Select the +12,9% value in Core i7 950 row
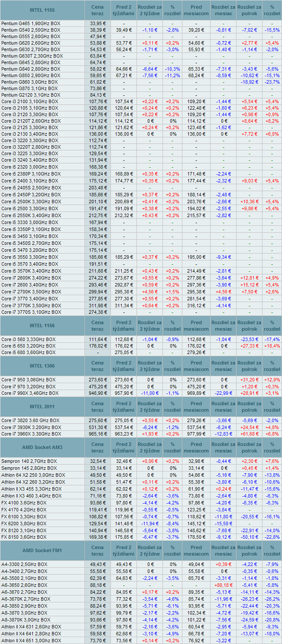The height and width of the screenshot is (644, 282). [x=272, y=380]
